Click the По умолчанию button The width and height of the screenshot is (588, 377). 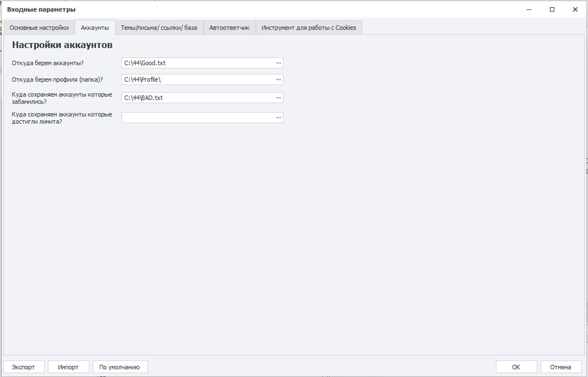click(x=120, y=367)
